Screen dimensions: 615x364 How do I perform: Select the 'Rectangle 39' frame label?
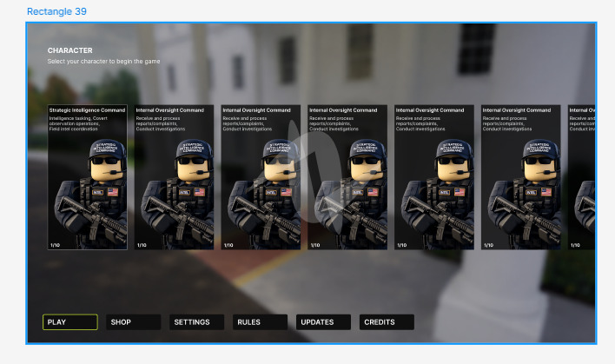click(56, 11)
